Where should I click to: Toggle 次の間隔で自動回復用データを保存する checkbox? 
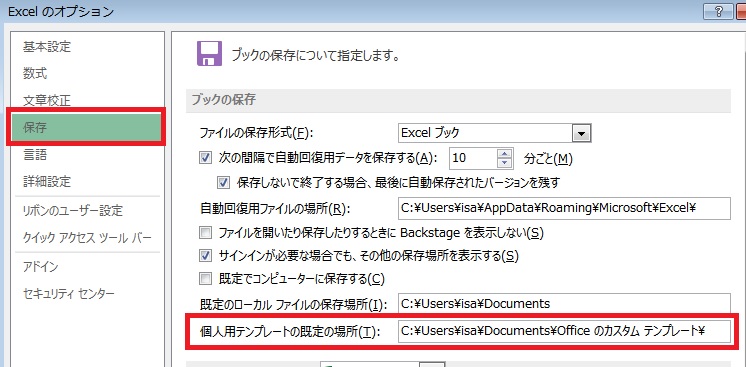click(205, 159)
